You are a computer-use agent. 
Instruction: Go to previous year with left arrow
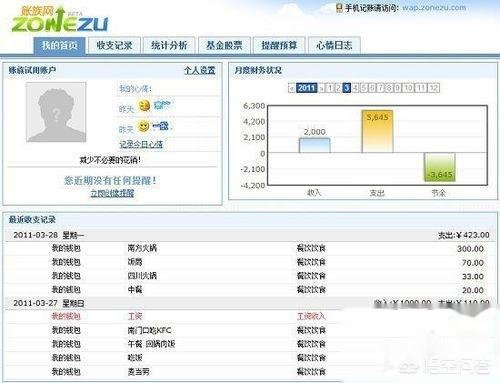click(292, 88)
